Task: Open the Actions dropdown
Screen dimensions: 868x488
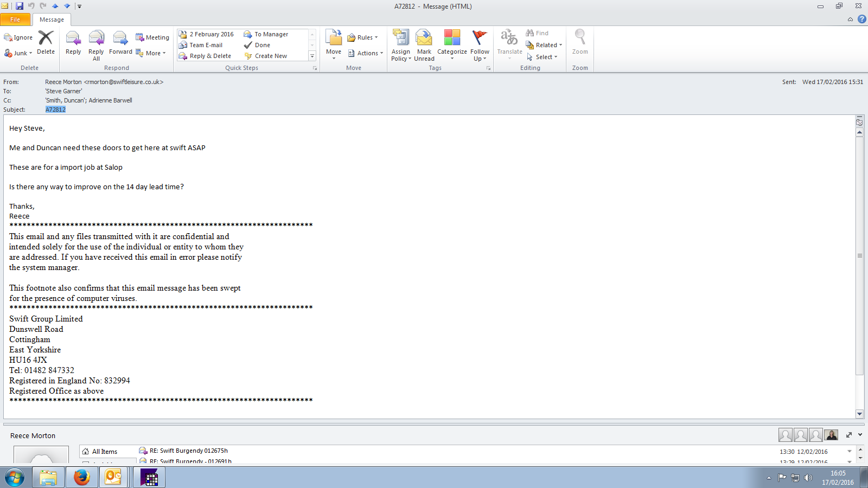Action: click(366, 53)
